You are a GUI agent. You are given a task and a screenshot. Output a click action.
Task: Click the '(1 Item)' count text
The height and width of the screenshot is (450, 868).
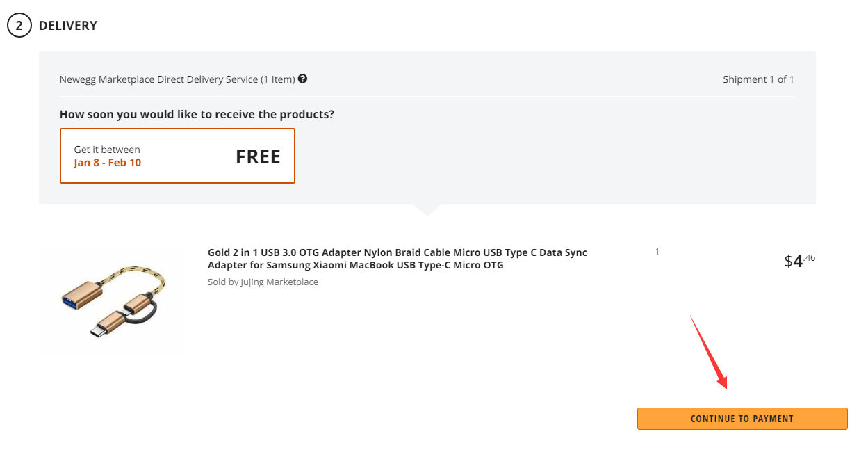pyautogui.click(x=277, y=79)
